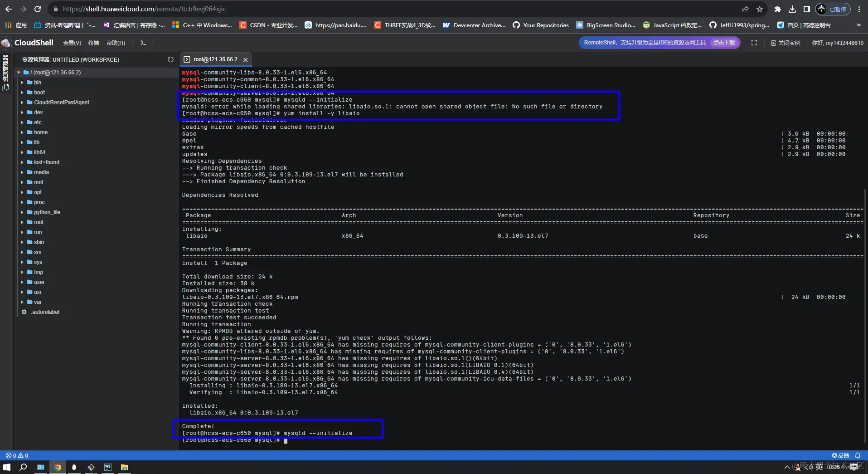Image resolution: width=868 pixels, height=474 pixels.
Task: Select the usr folder
Action: pos(38,292)
